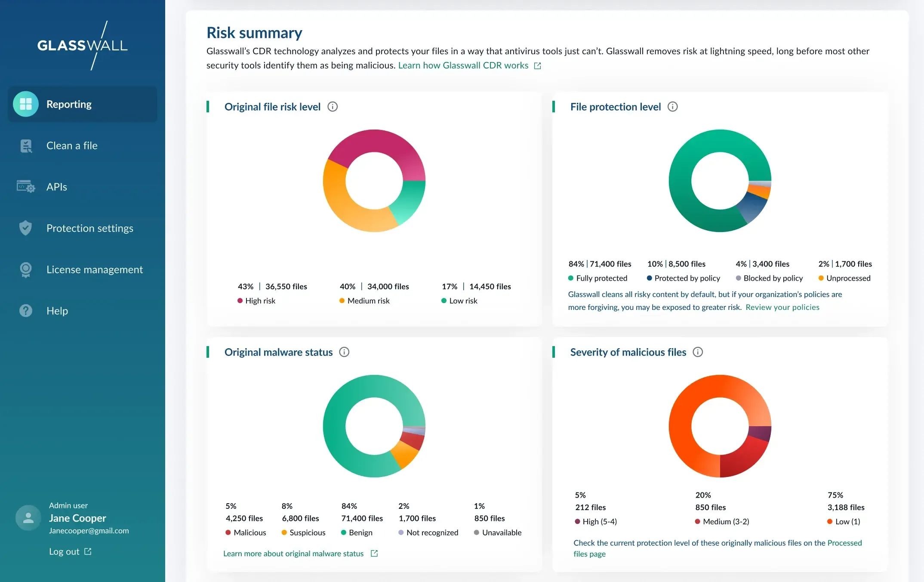The image size is (924, 582).
Task: Click the Medium risk orange color dot
Action: pyautogui.click(x=342, y=300)
